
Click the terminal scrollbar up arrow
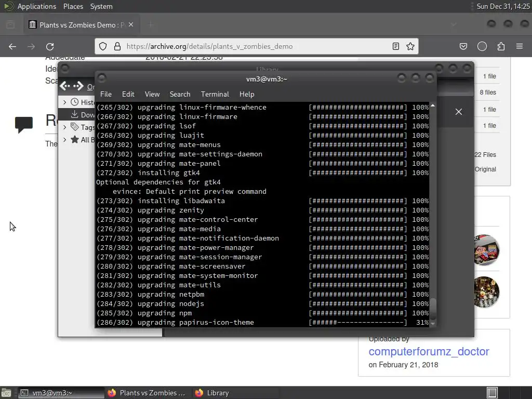pyautogui.click(x=433, y=105)
